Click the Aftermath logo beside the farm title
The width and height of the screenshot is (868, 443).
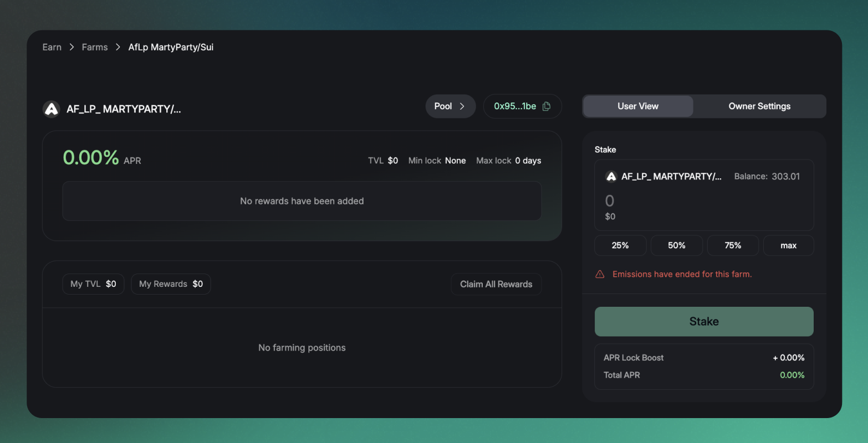coord(52,109)
